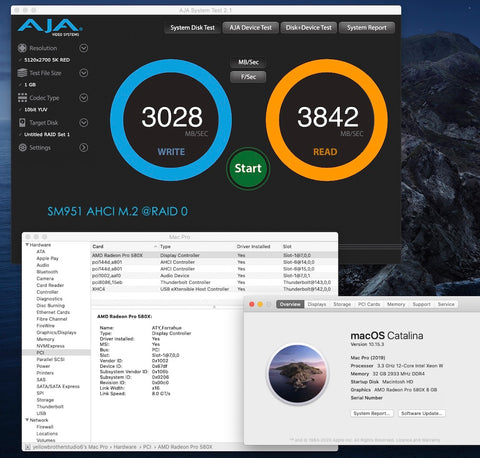This screenshot has height=458, width=480.
Task: Click the Slot column header
Action: click(x=287, y=246)
